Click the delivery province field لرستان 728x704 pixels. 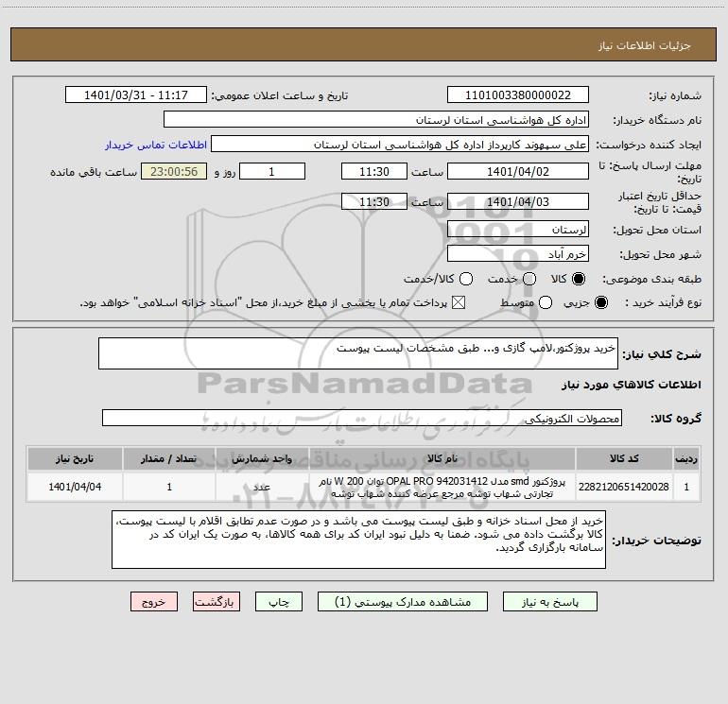tap(518, 230)
